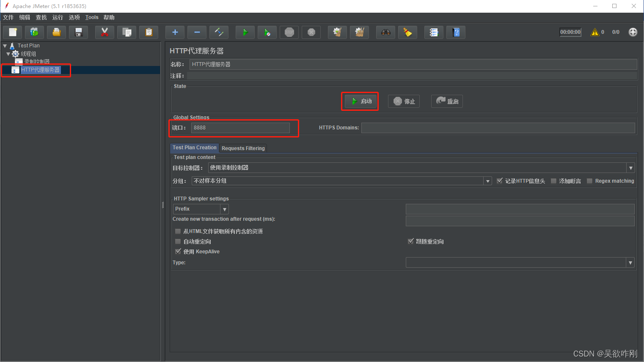Select the 录制控制器 tree item
Viewport: 644px width, 362px height.
(x=37, y=62)
